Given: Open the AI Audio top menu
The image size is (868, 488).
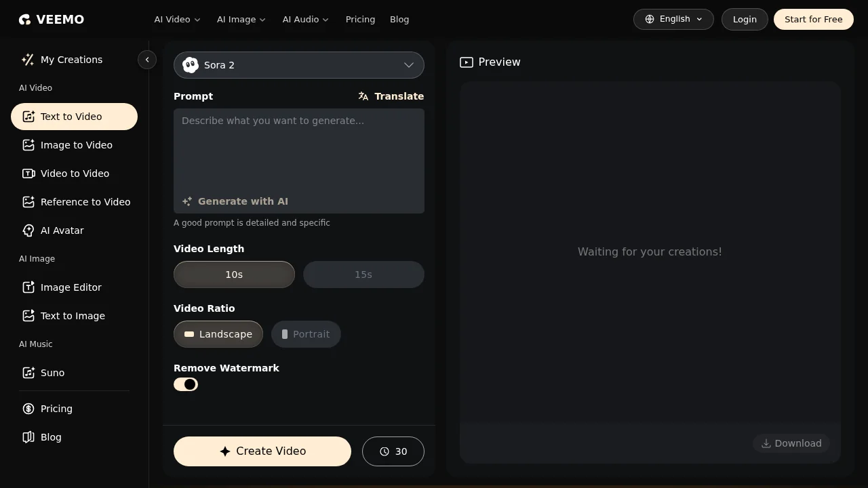Looking at the screenshot, I should click(306, 20).
